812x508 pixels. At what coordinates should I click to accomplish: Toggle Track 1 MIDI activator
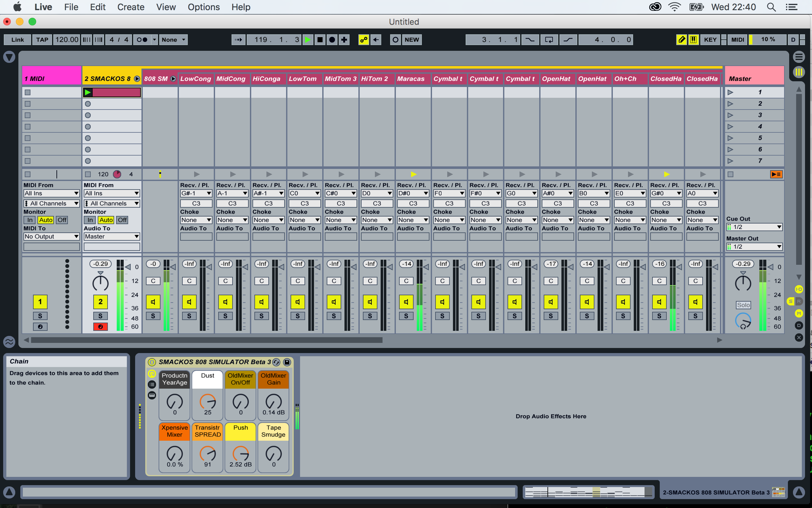click(x=40, y=301)
